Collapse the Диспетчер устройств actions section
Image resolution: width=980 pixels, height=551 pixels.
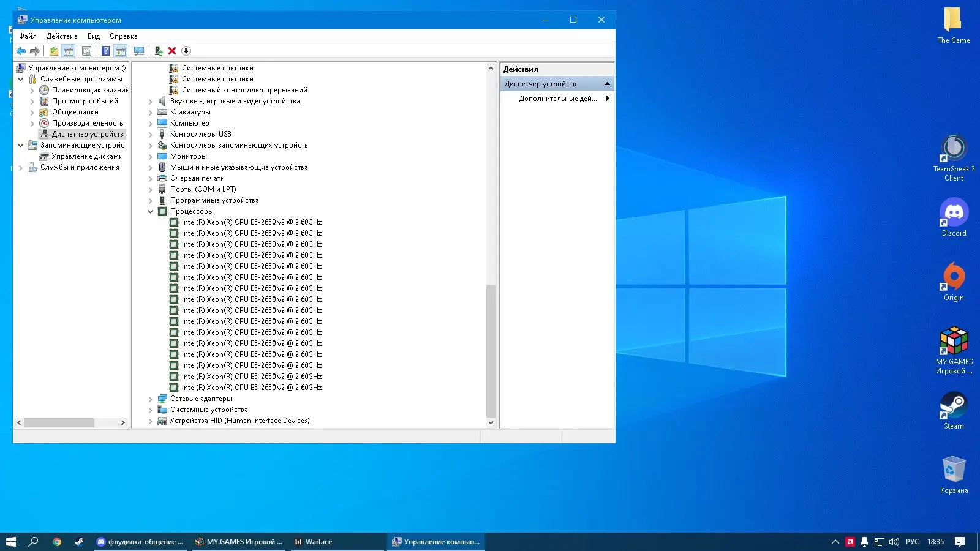click(x=607, y=84)
